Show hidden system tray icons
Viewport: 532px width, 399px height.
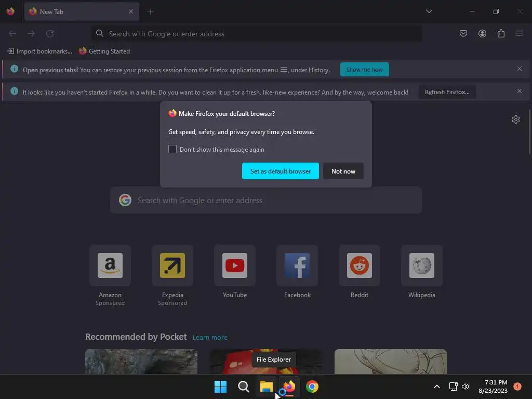coord(437,387)
